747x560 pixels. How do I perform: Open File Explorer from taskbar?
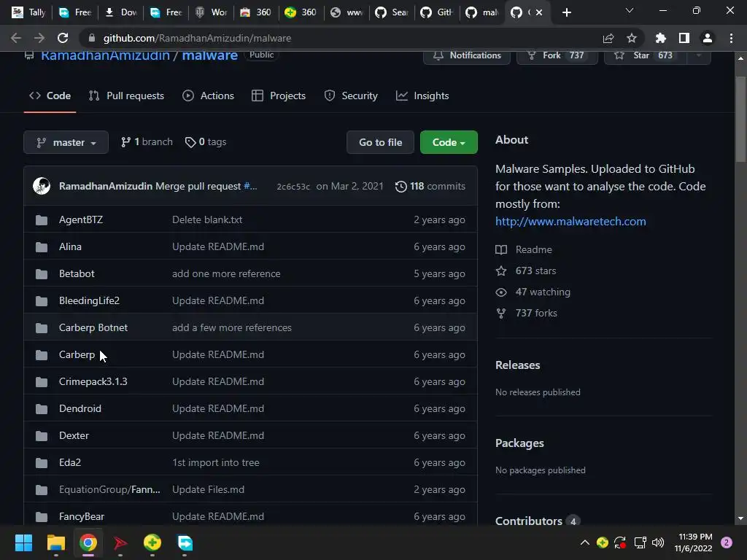pos(55,542)
